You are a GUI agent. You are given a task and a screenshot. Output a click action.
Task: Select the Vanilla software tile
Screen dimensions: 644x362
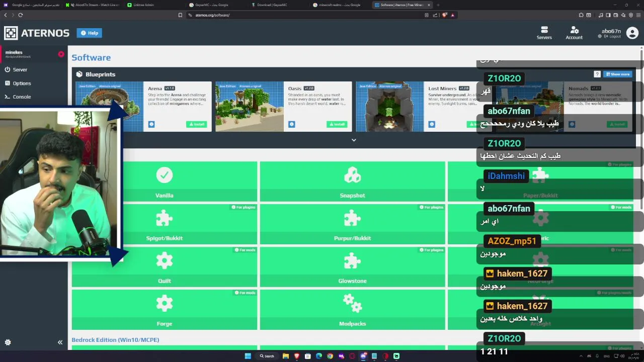[165, 181]
